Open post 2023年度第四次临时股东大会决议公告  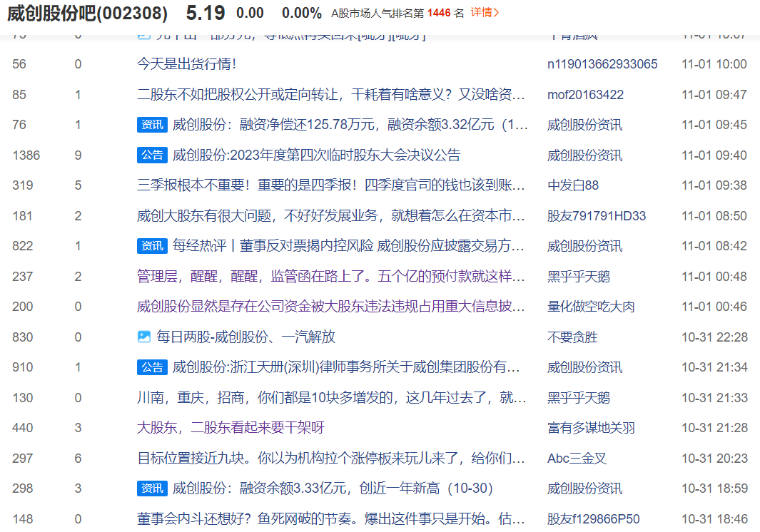[317, 155]
